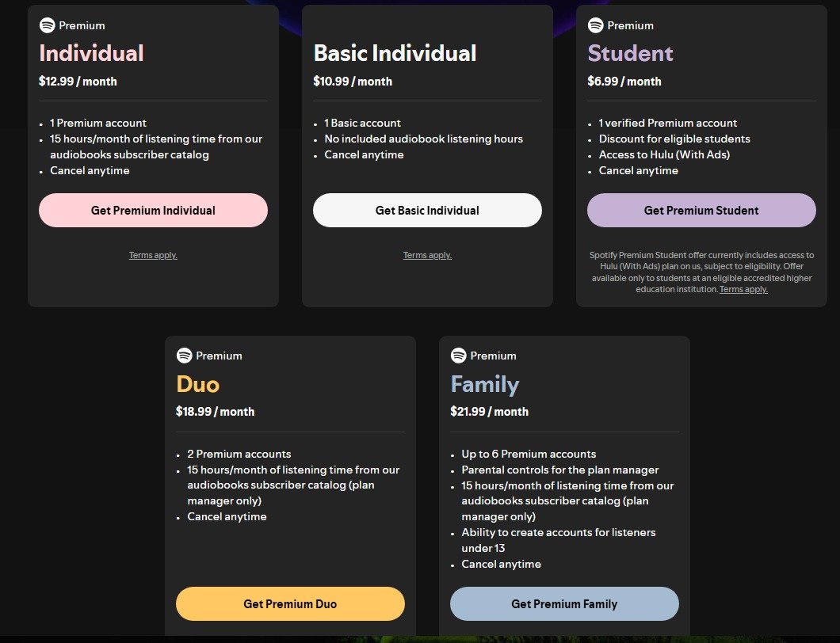Click the pink Individual plan heading

[x=92, y=53]
